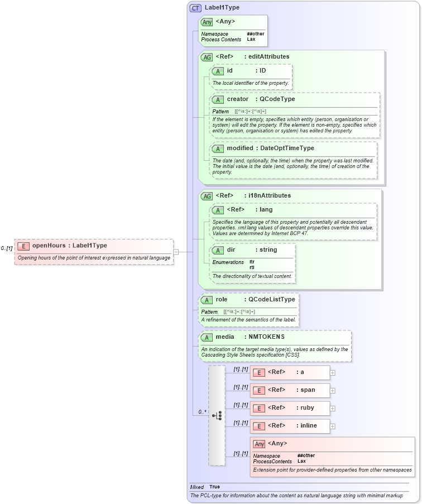The image size is (422, 504).
Task: Click the E icon of ruby element
Action: (259, 409)
